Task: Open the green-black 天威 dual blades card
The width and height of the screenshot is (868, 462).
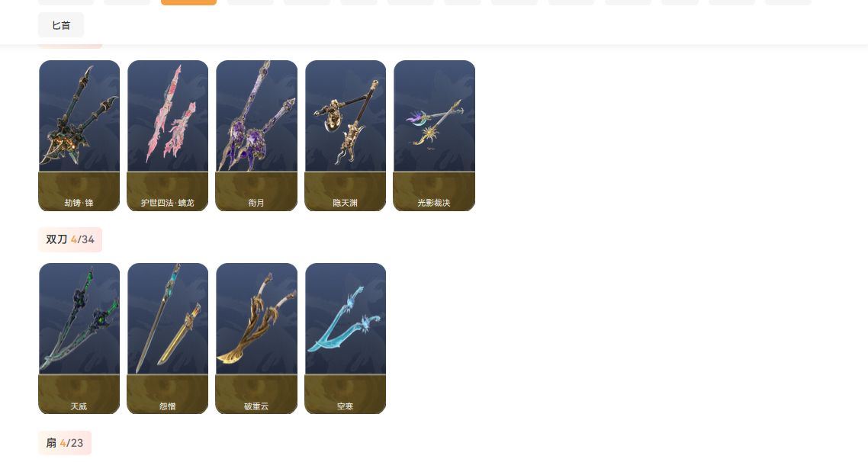Action: point(79,338)
